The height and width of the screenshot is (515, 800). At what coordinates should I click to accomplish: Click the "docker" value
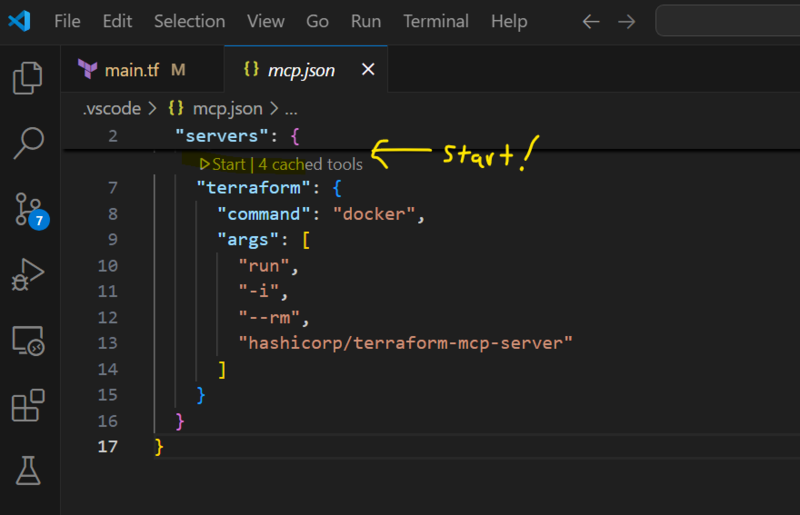coord(374,214)
